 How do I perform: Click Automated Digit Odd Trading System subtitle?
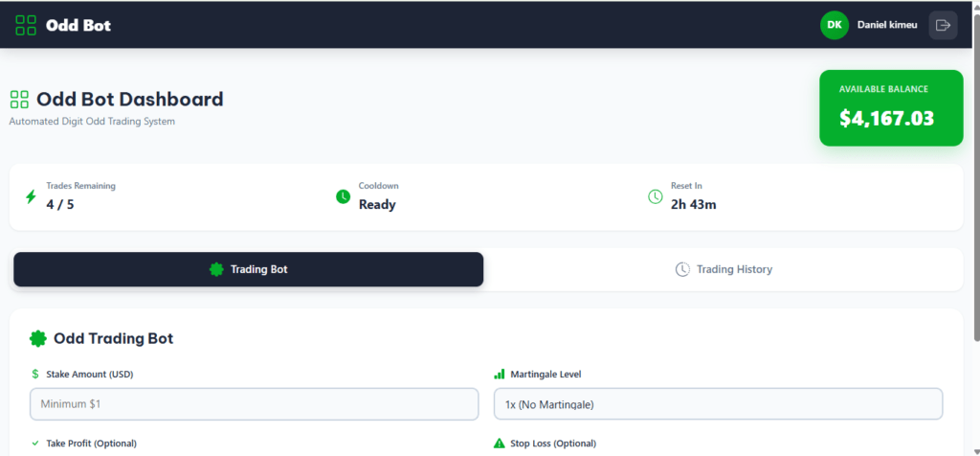(x=92, y=122)
